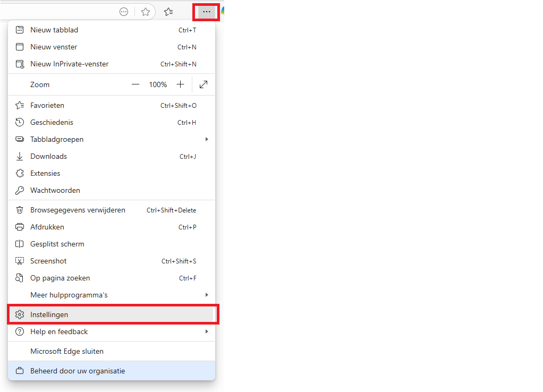Select Gesplitst scherm option
The height and width of the screenshot is (392, 543).
[57, 244]
